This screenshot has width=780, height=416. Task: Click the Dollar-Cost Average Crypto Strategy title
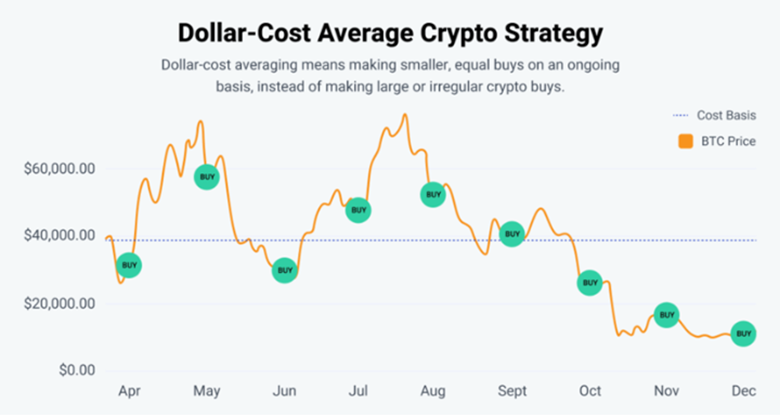click(390, 33)
